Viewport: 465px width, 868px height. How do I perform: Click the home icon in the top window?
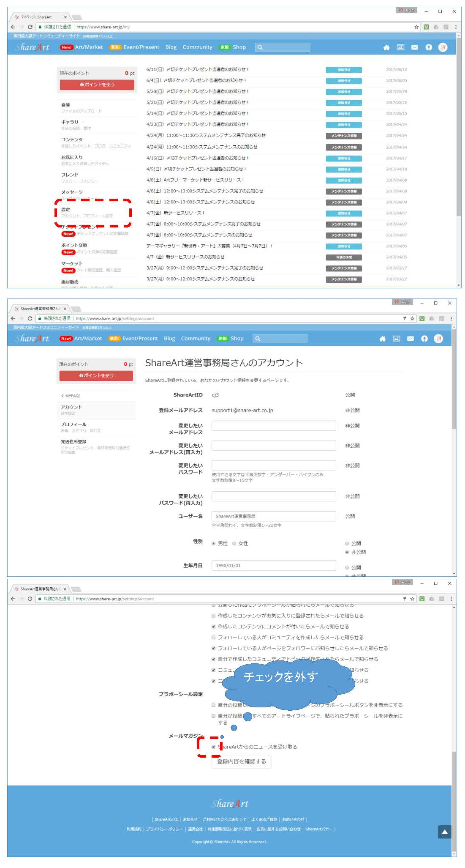click(x=386, y=47)
